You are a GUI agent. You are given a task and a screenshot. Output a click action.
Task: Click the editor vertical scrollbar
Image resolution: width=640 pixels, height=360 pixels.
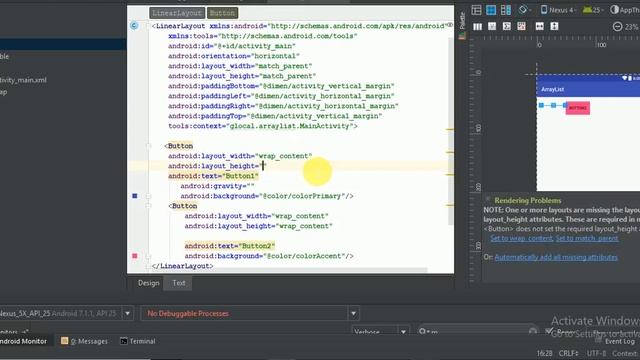point(451,131)
